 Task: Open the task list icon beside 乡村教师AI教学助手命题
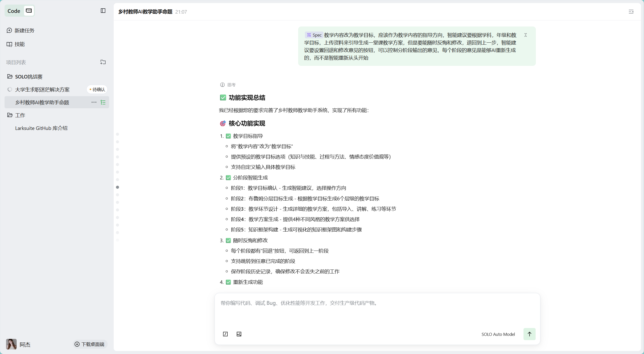pos(103,102)
